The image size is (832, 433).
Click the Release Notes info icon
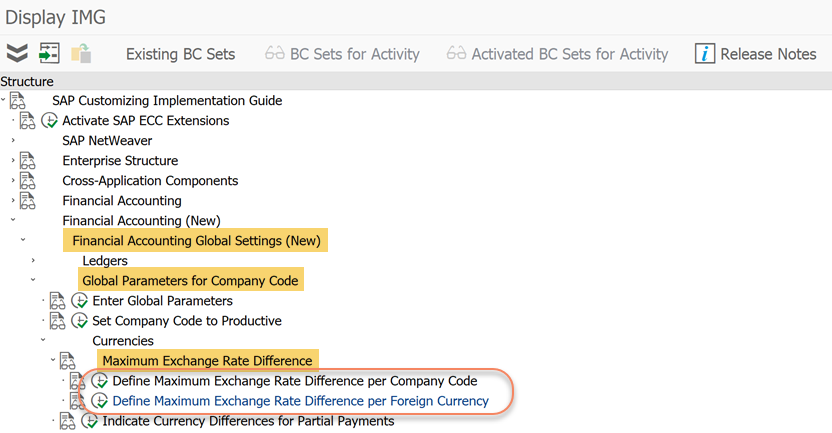tap(705, 54)
